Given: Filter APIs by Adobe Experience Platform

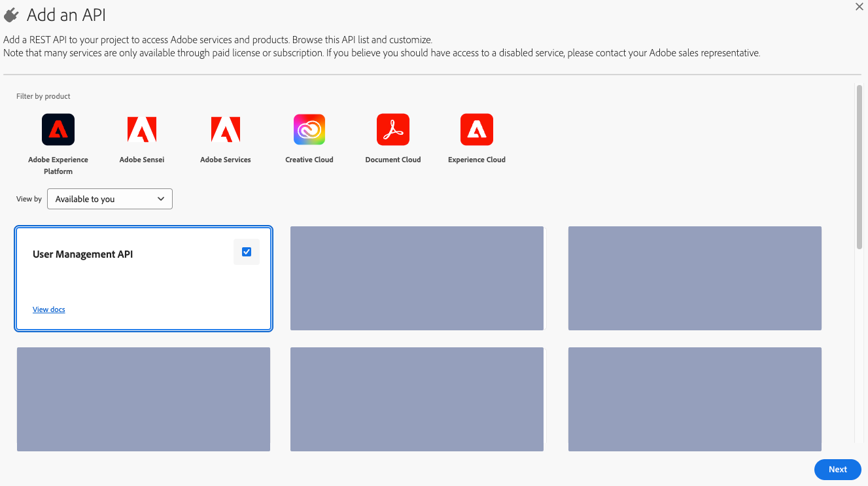Looking at the screenshot, I should (x=58, y=130).
